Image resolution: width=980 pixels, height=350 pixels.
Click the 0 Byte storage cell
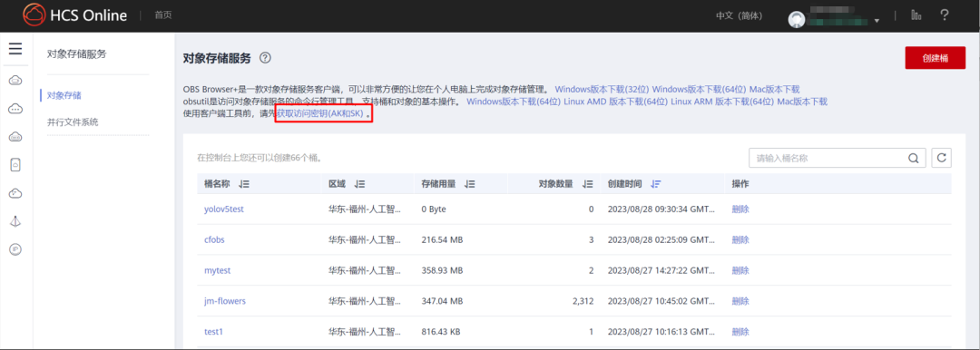tap(434, 209)
